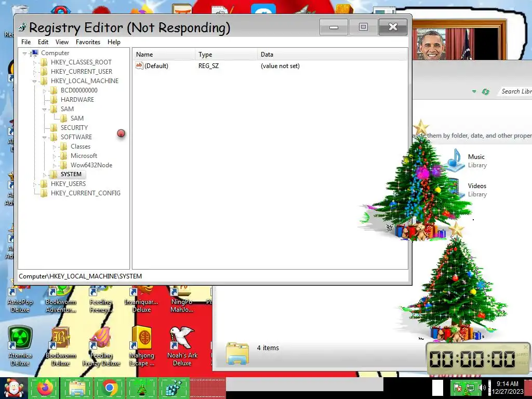This screenshot has height=399, width=532.
Task: Switch to Registry Editor taskbar button
Action: point(174,388)
